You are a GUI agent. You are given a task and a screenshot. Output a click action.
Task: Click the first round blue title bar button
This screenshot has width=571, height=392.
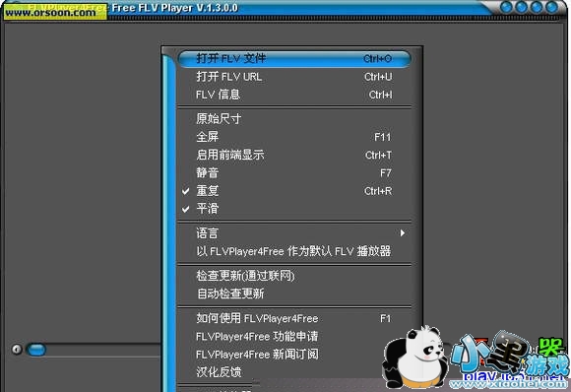pos(507,7)
